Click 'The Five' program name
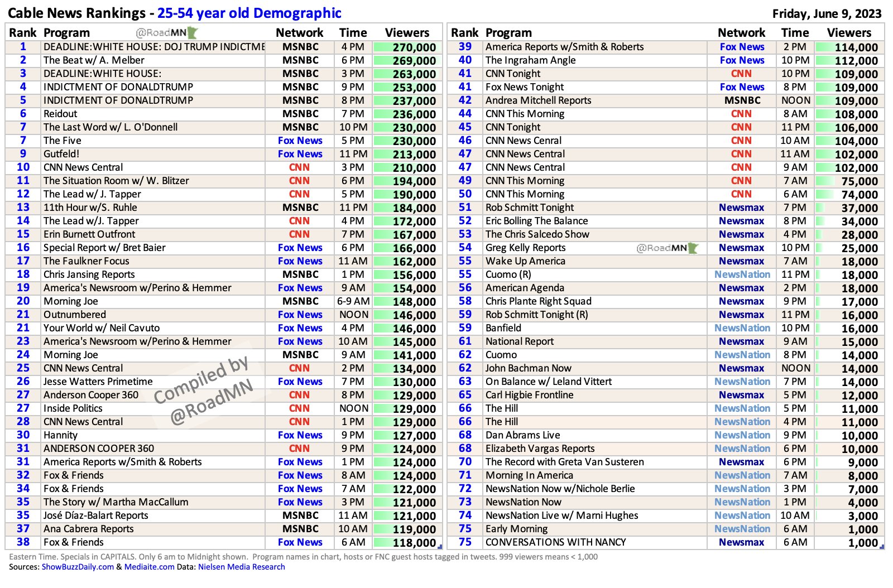The width and height of the screenshot is (893, 588). (x=63, y=141)
